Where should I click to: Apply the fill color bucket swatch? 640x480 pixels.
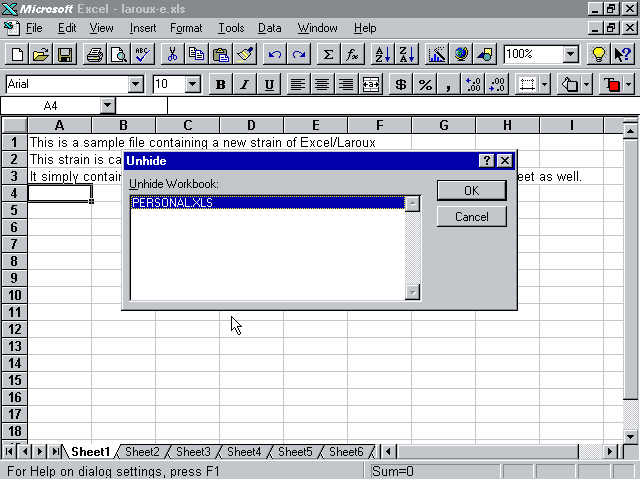click(569, 84)
